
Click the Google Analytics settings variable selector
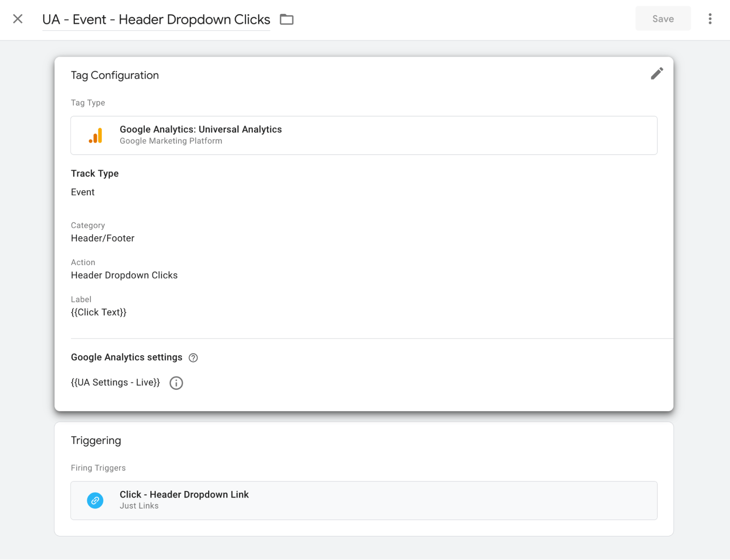click(x=115, y=382)
